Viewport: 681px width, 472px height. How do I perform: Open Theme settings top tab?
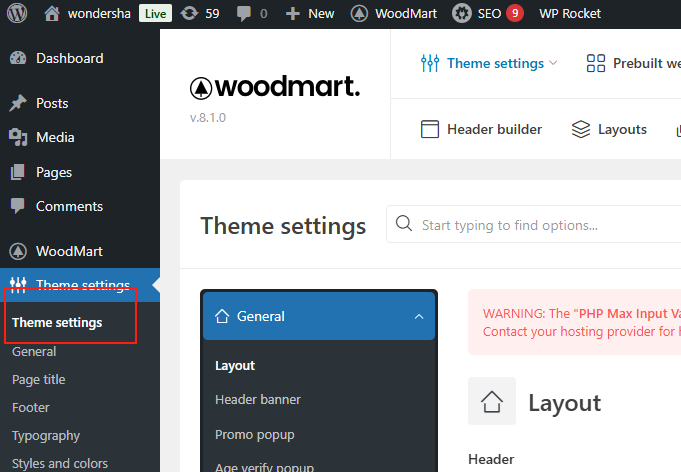tap(495, 63)
